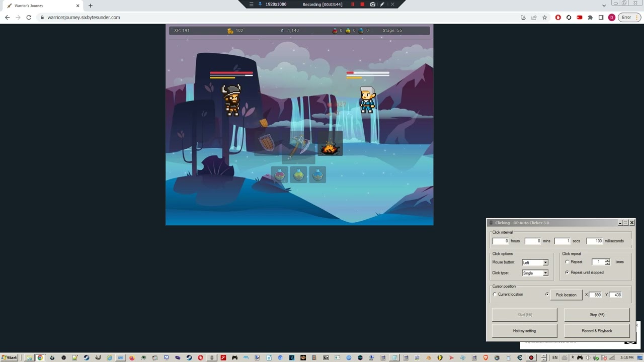Screen dimensions: 644x362
Task: Click the Stop (F6) button
Action: pyautogui.click(x=597, y=315)
